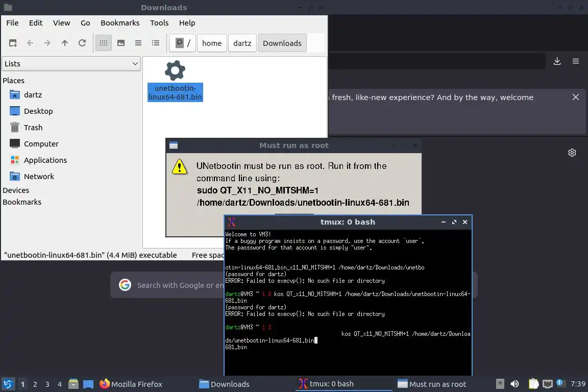The width and height of the screenshot is (588, 392).
Task: Click the eject media tray icon
Action: pos(500,384)
